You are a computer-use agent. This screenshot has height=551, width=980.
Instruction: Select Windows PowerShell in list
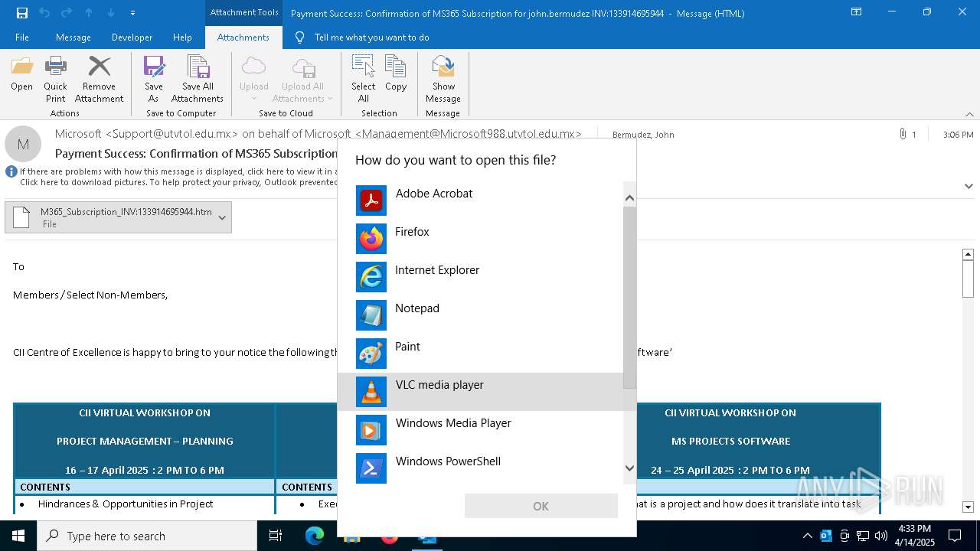click(x=480, y=468)
